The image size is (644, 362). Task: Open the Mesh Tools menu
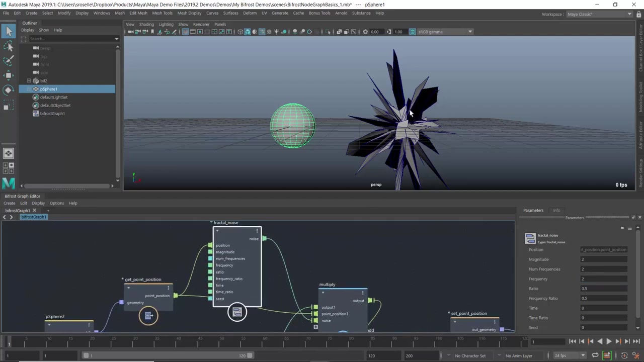coord(162,13)
